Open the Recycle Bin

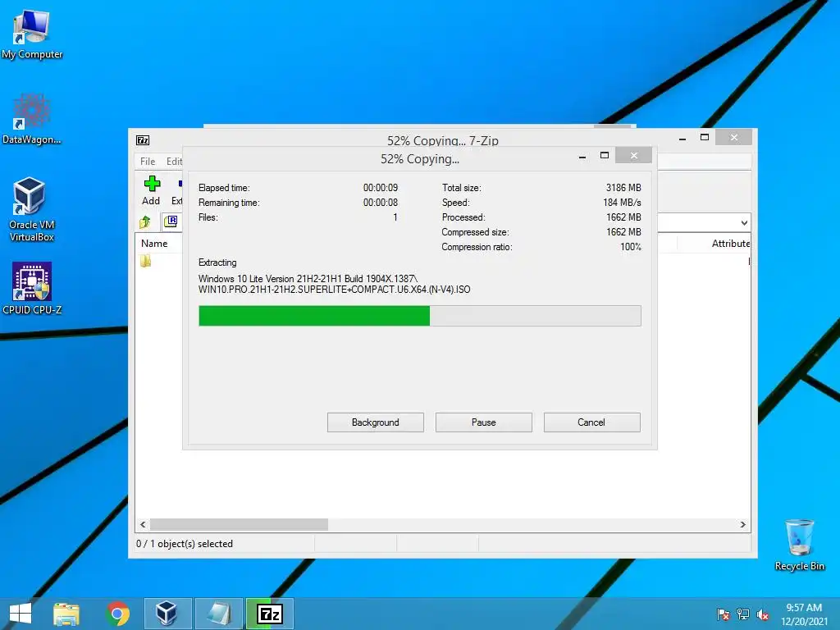799,545
